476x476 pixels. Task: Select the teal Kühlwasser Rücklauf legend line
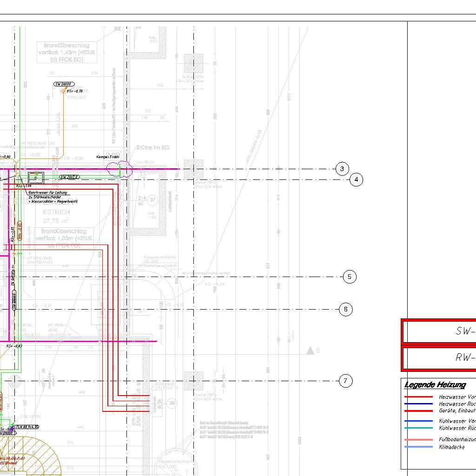click(418, 428)
